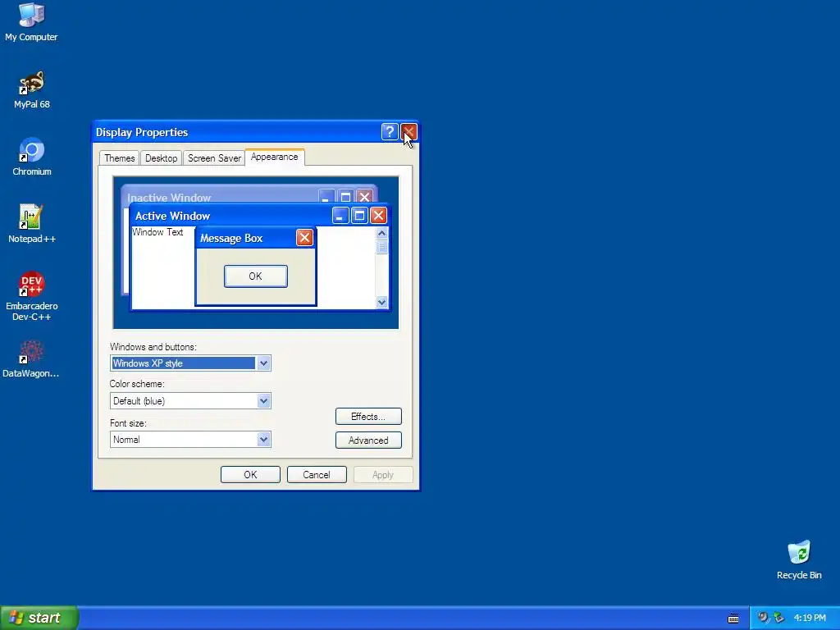This screenshot has height=630, width=840.
Task: Click the on-screen keyboard icon in the taskbar
Action: 733,619
